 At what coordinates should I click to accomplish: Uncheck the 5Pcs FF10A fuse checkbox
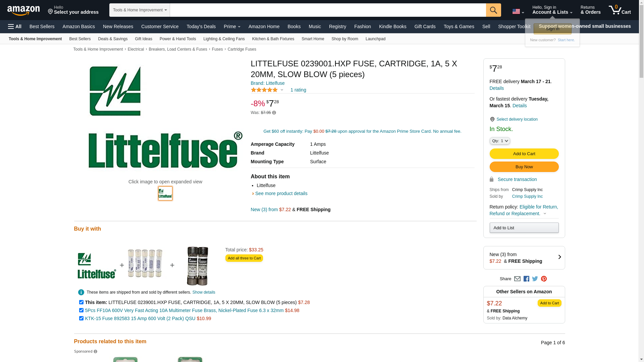point(81,310)
